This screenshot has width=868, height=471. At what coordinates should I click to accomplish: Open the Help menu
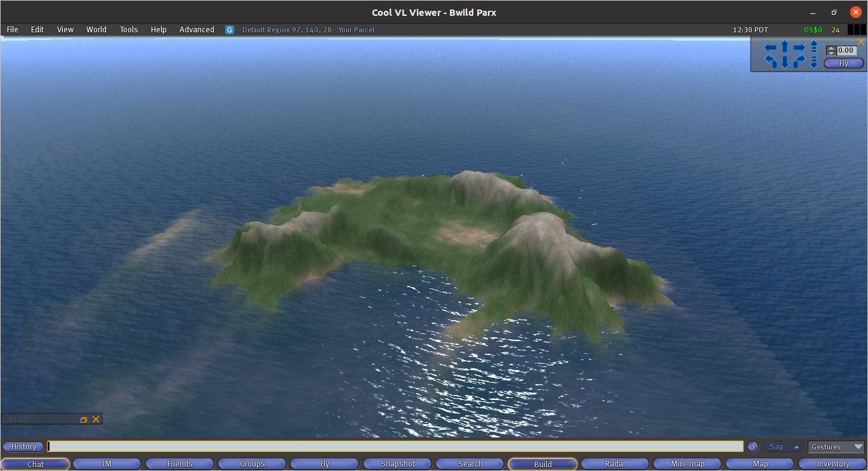click(x=159, y=30)
